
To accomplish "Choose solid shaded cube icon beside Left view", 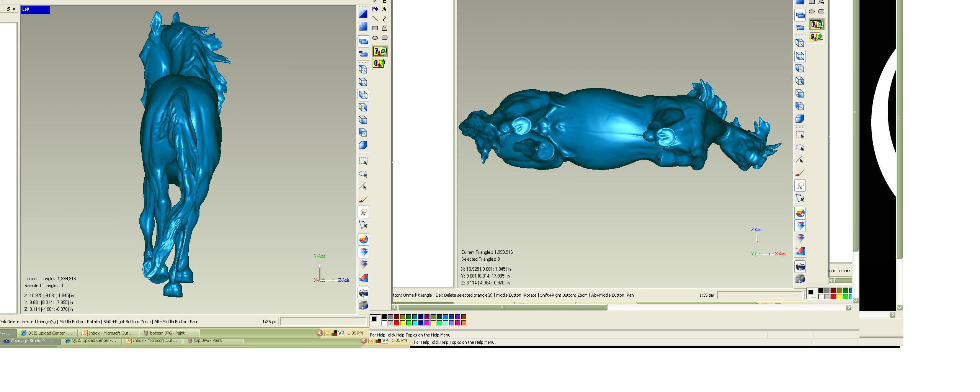I will click(x=363, y=145).
